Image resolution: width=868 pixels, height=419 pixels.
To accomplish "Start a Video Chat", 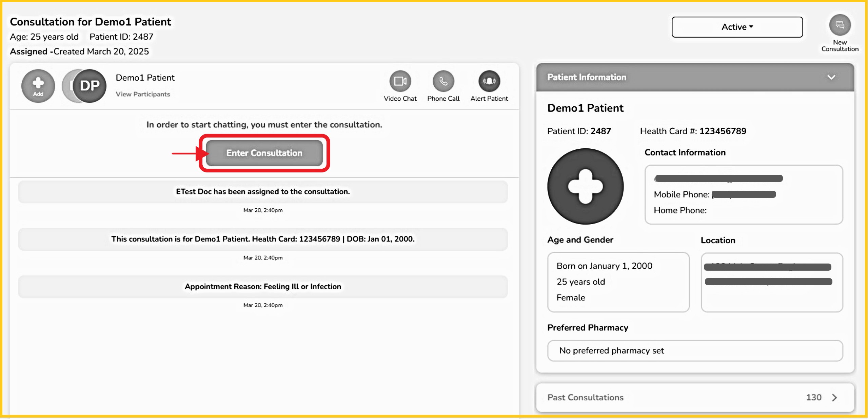I will click(400, 81).
